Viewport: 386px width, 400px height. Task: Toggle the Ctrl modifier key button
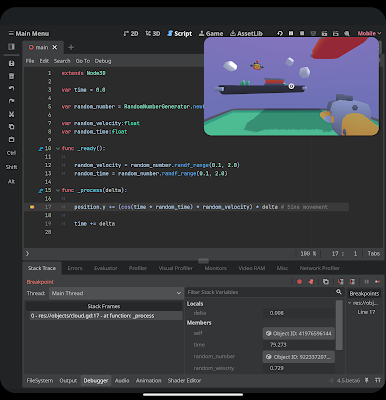pyautogui.click(x=11, y=153)
